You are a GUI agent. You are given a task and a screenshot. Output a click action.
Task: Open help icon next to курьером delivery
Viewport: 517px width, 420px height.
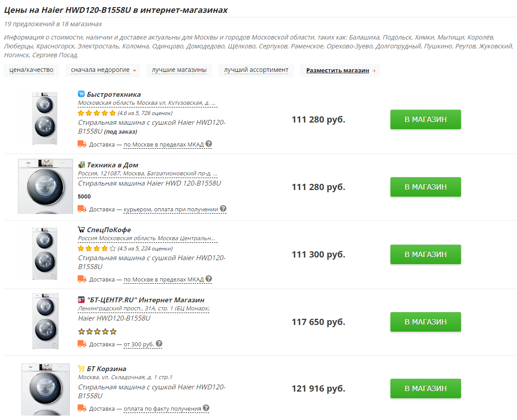pos(223,209)
